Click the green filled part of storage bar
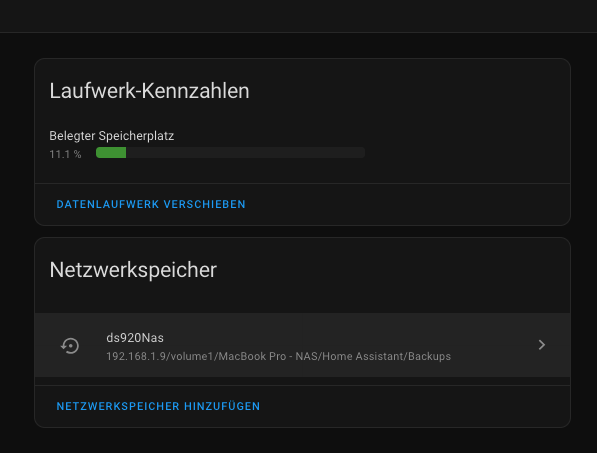The height and width of the screenshot is (453, 597). (x=111, y=153)
